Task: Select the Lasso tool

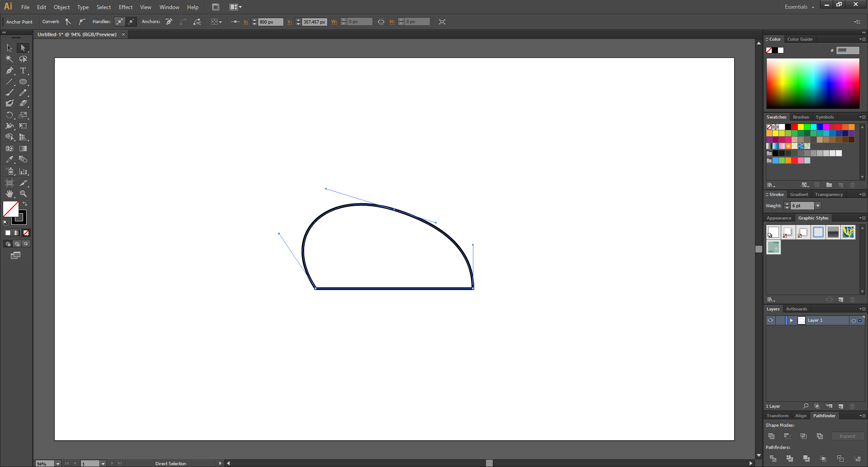Action: click(23, 59)
